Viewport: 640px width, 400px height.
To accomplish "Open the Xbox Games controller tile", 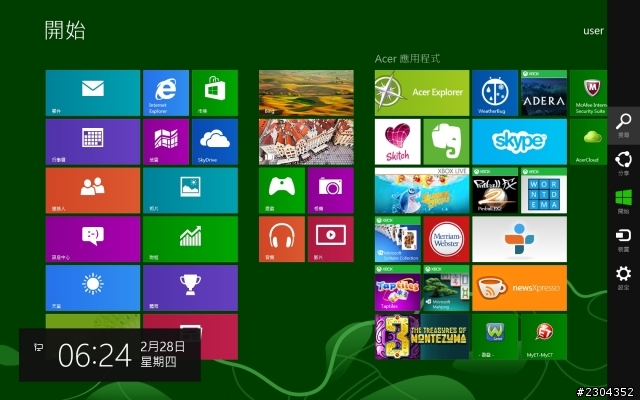I will pyautogui.click(x=282, y=190).
